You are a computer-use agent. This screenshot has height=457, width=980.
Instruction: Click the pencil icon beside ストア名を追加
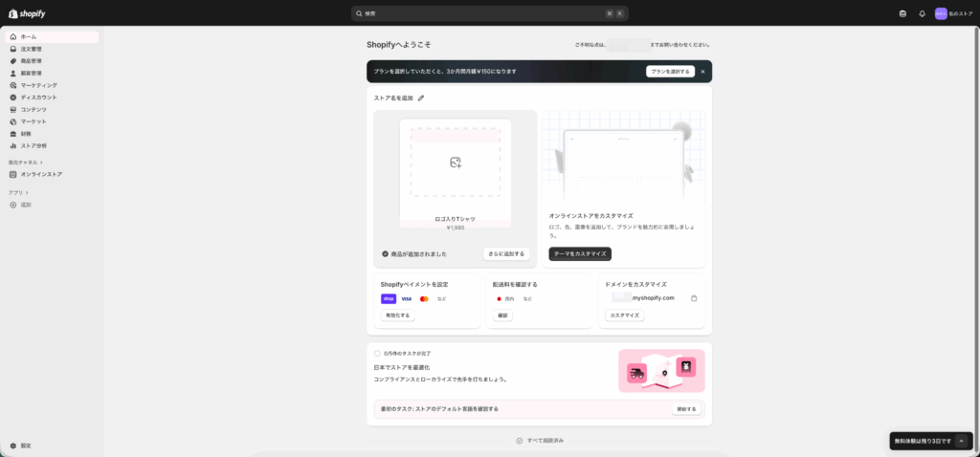(x=421, y=98)
